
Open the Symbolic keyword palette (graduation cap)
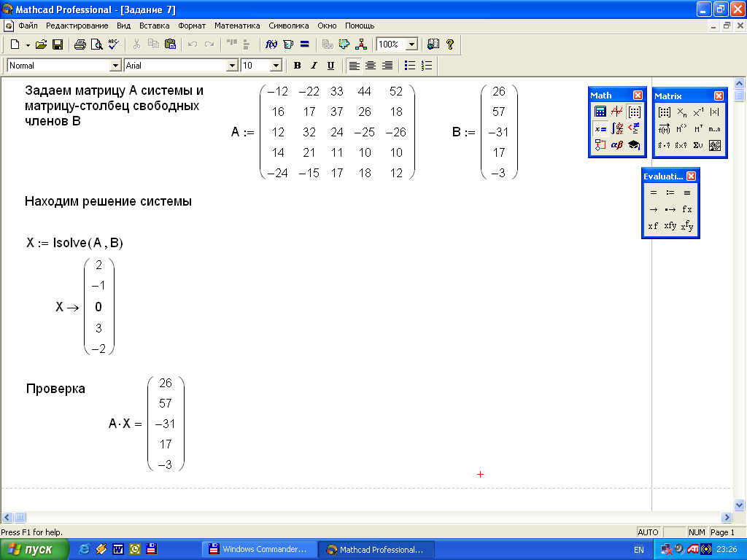pos(634,145)
